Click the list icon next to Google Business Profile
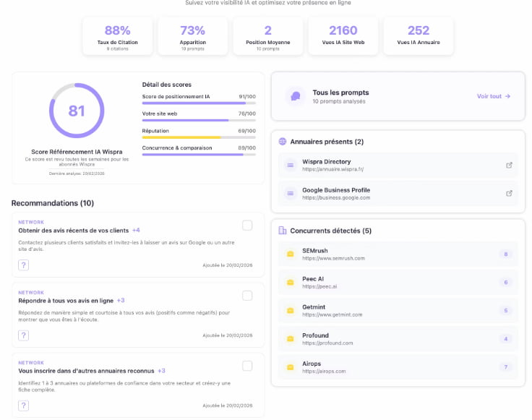Viewport: 532px width, 420px height. [291, 194]
